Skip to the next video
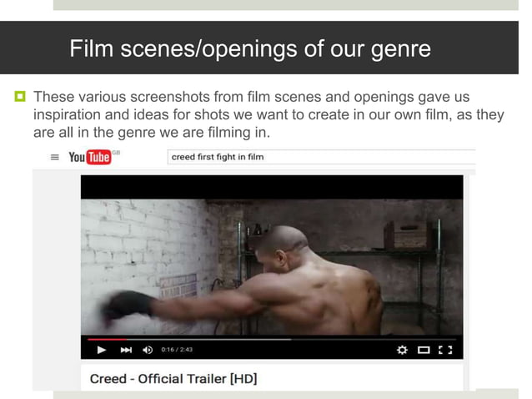Viewport: 532px width, 399px height. [x=126, y=350]
